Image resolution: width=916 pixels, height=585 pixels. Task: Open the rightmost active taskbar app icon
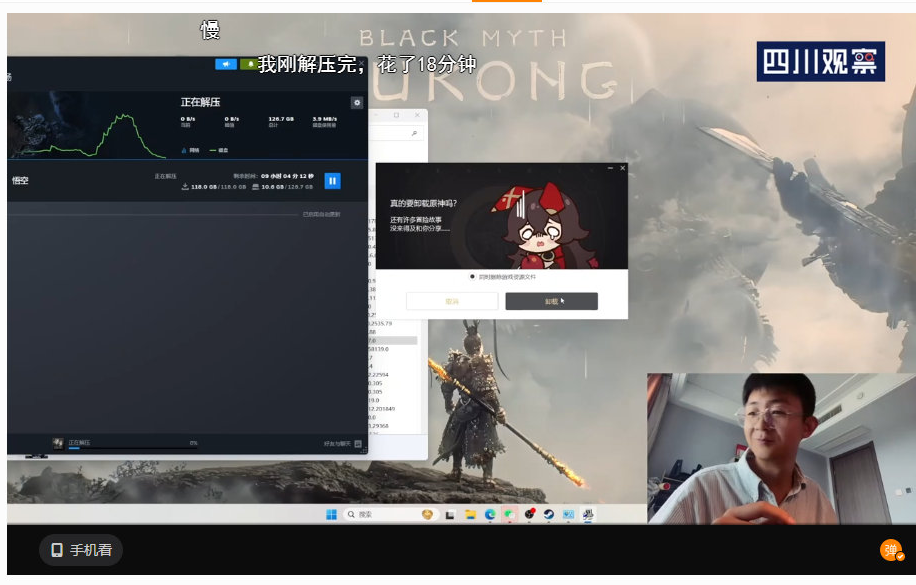coord(588,514)
